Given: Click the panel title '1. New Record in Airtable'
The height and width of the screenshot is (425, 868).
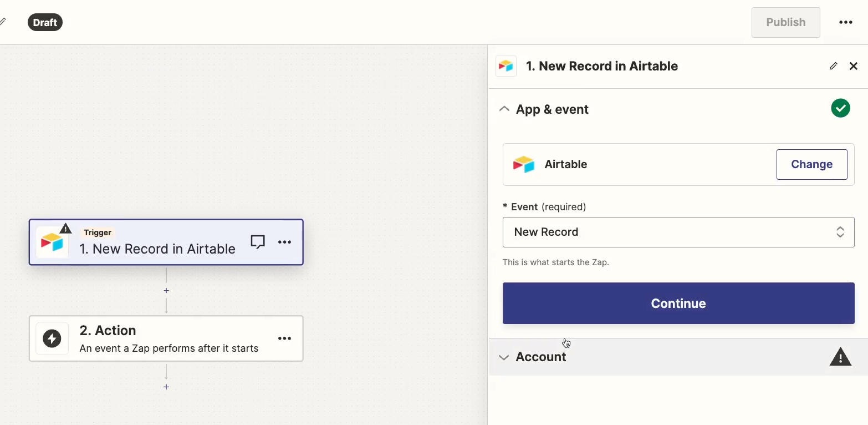Looking at the screenshot, I should click(x=601, y=66).
